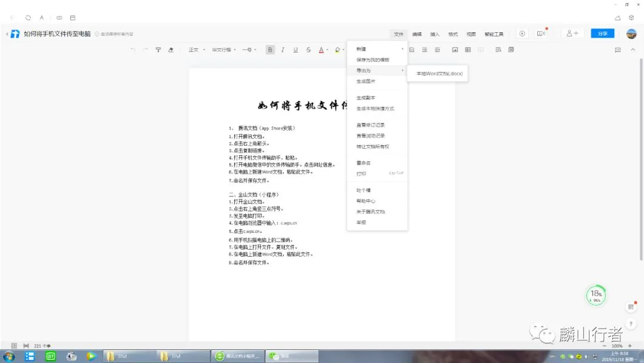Click the vertical scrollbar of the document
This screenshot has height=363, width=644.
click(641, 159)
